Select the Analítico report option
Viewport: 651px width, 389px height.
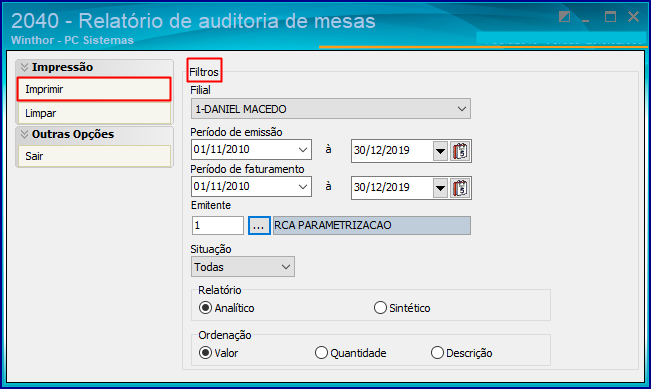tap(227, 308)
